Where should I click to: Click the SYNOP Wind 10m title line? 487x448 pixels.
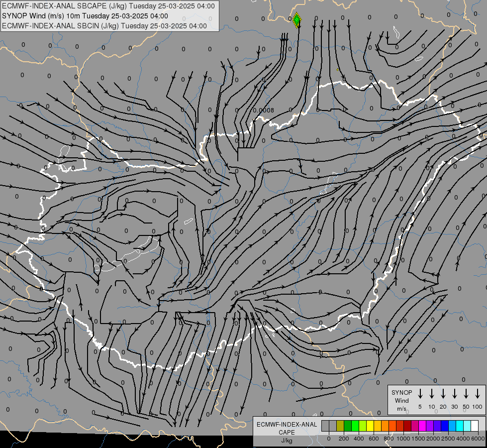(x=85, y=16)
